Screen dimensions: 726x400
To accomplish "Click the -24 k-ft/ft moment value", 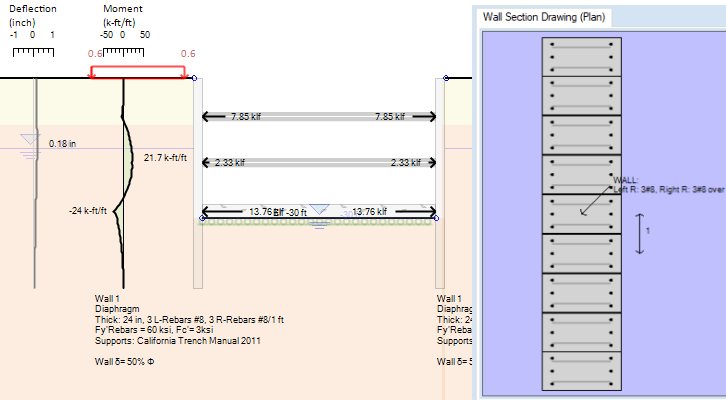I will coord(88,211).
